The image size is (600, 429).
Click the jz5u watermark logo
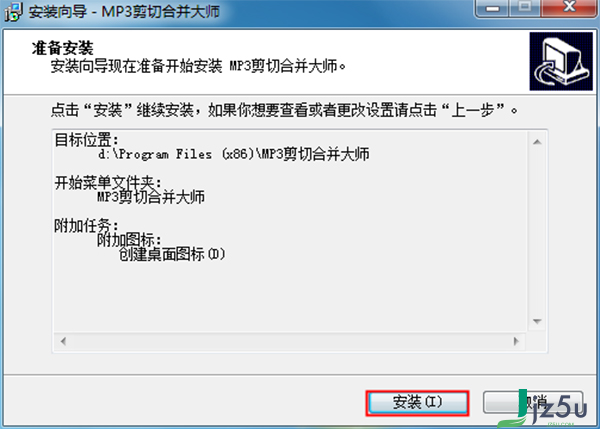[x=543, y=409]
